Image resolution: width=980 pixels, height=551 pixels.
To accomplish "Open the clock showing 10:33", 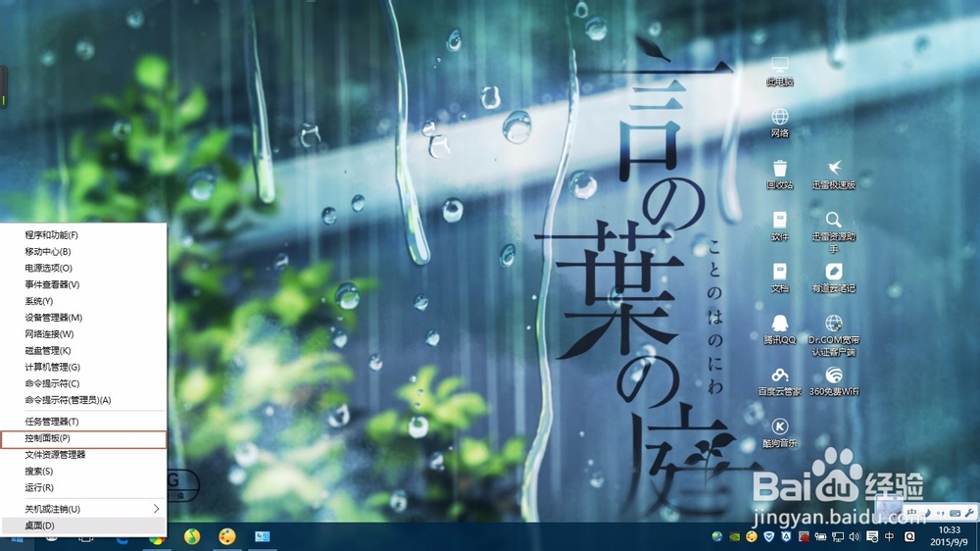I will 948,536.
